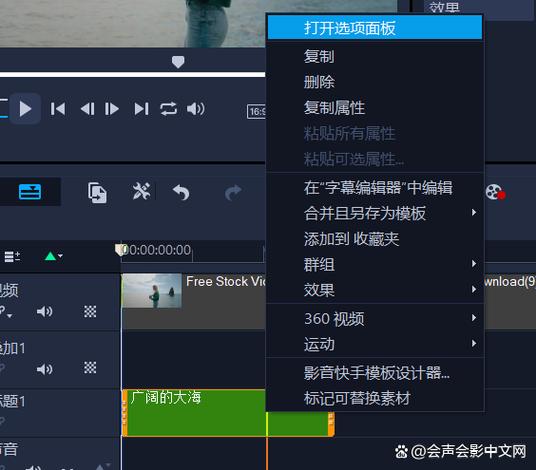The image size is (536, 470).
Task: Open the tools wrench and screwdriver icon
Action: (x=141, y=191)
